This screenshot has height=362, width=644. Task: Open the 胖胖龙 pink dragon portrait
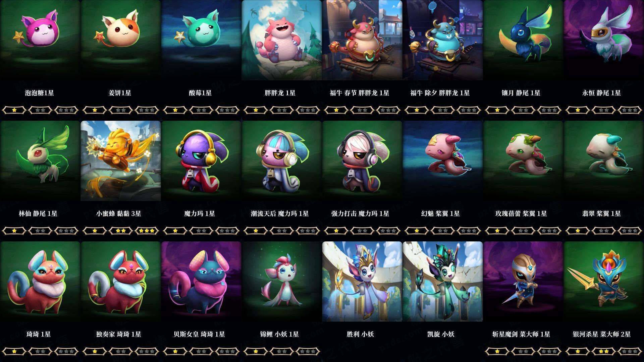coord(281,40)
